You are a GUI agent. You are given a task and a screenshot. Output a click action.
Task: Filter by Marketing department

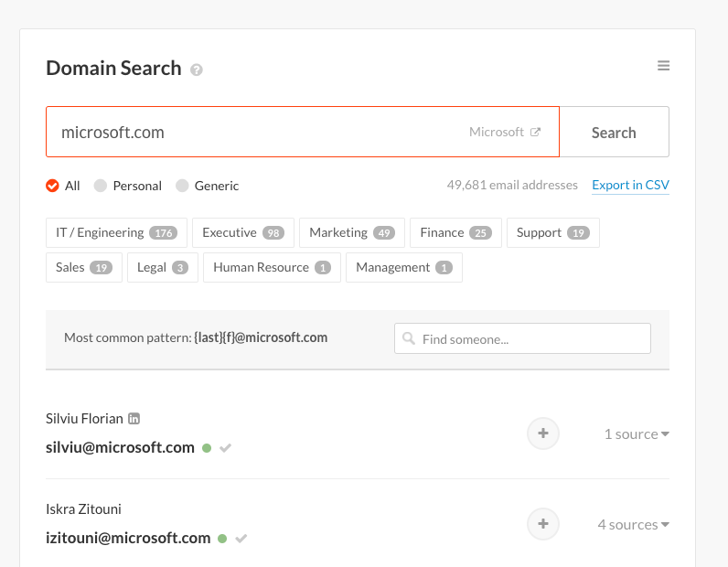(x=352, y=232)
